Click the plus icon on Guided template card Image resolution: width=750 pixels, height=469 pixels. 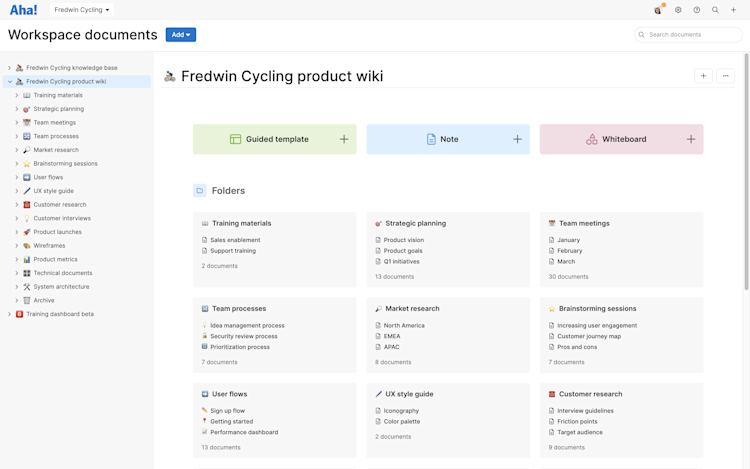(x=344, y=139)
